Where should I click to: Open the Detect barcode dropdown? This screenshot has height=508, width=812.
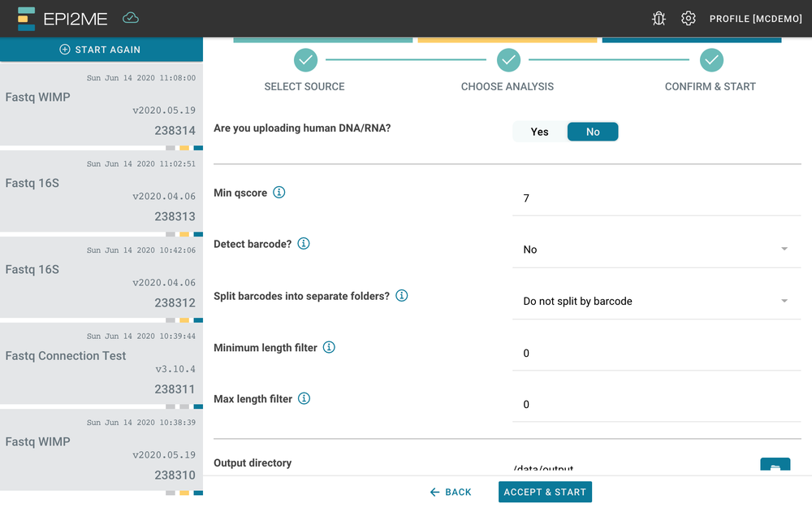tap(656, 250)
